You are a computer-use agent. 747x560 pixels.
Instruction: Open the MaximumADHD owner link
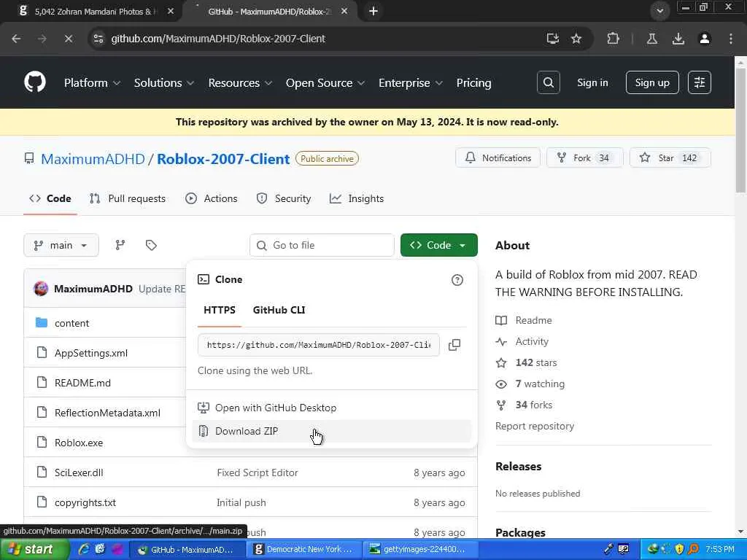pyautogui.click(x=93, y=158)
